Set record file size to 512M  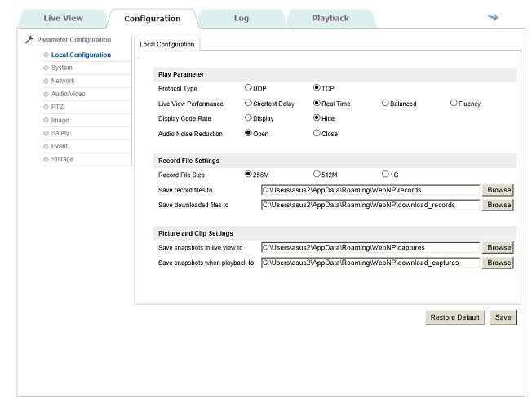click(x=317, y=174)
